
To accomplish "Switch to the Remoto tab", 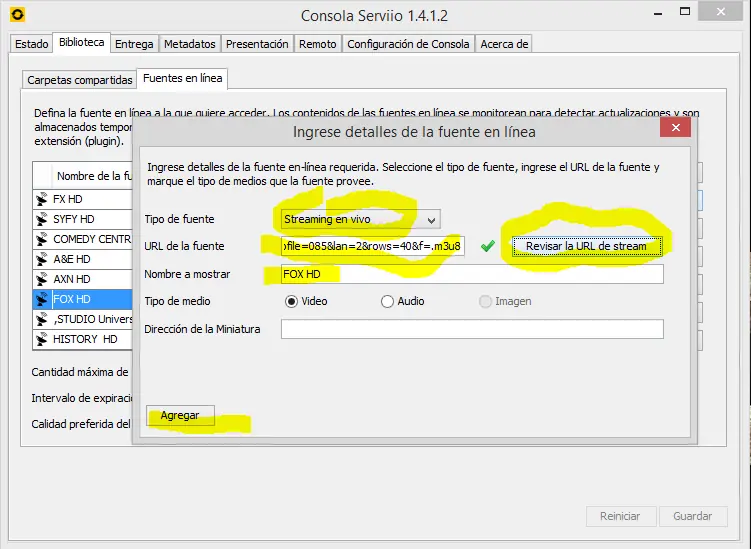I will (x=318, y=44).
